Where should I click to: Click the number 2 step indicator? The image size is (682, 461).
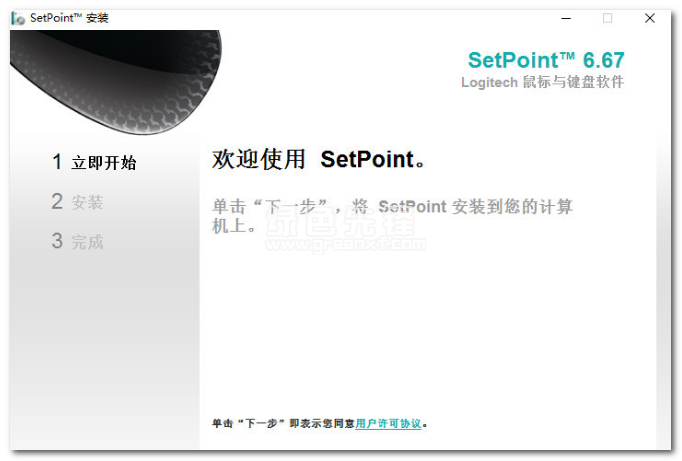[57, 201]
